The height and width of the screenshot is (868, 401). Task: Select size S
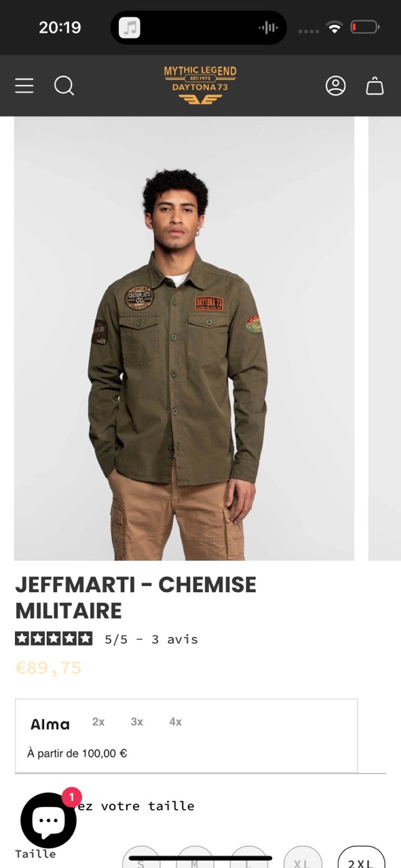[141, 857]
